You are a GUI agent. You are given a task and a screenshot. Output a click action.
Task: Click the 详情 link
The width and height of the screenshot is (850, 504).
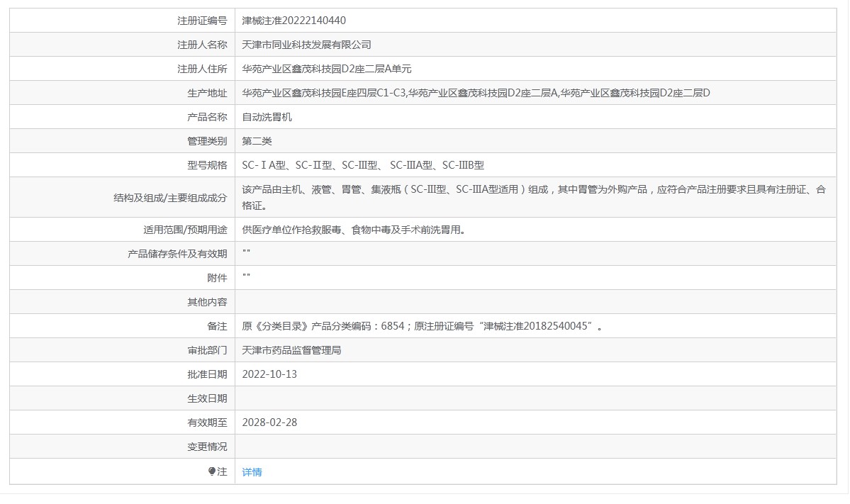[252, 472]
